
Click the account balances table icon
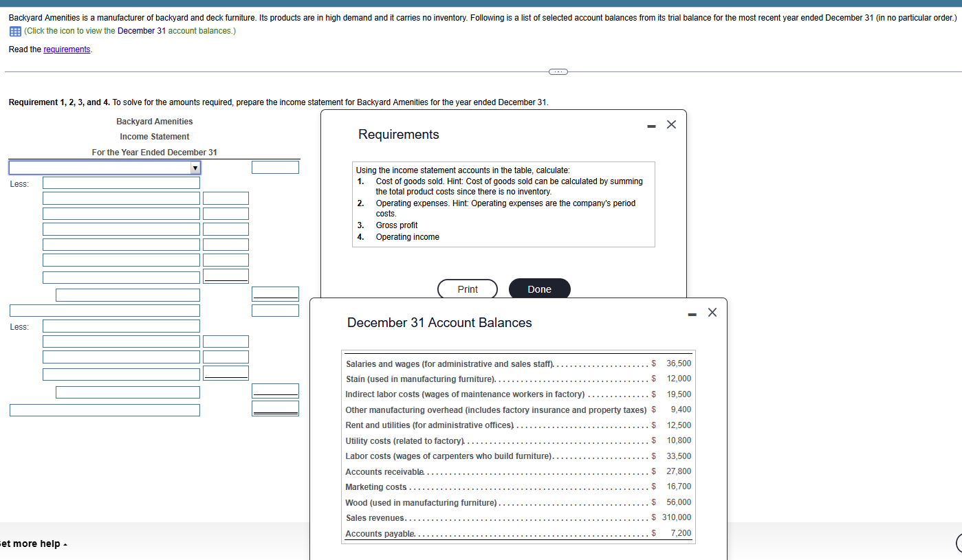click(14, 32)
